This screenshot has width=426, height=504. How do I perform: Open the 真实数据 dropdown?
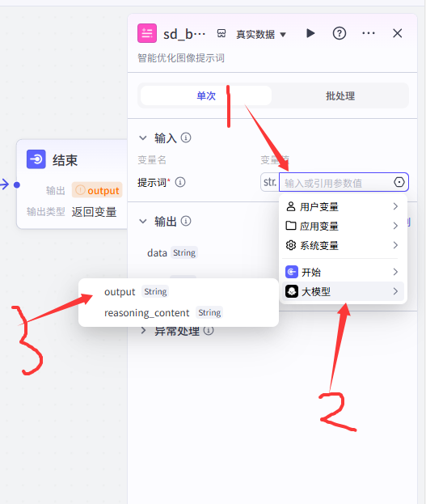coord(261,34)
